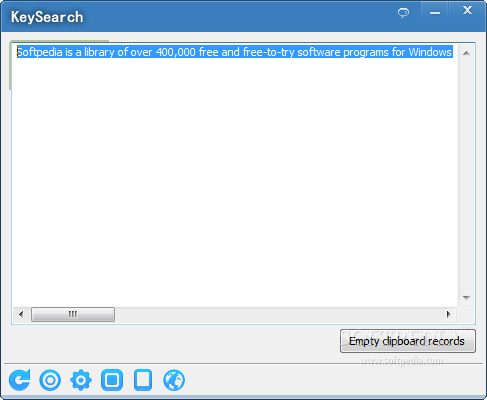Minimize the KeySearch window
Viewport: 487px width, 400px height.
(x=435, y=13)
